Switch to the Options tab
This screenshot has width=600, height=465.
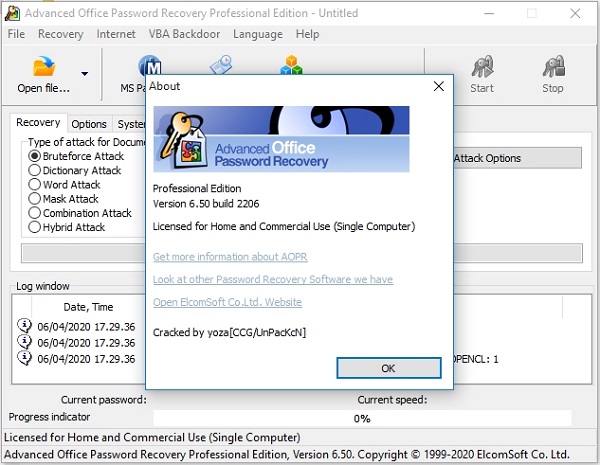point(89,124)
